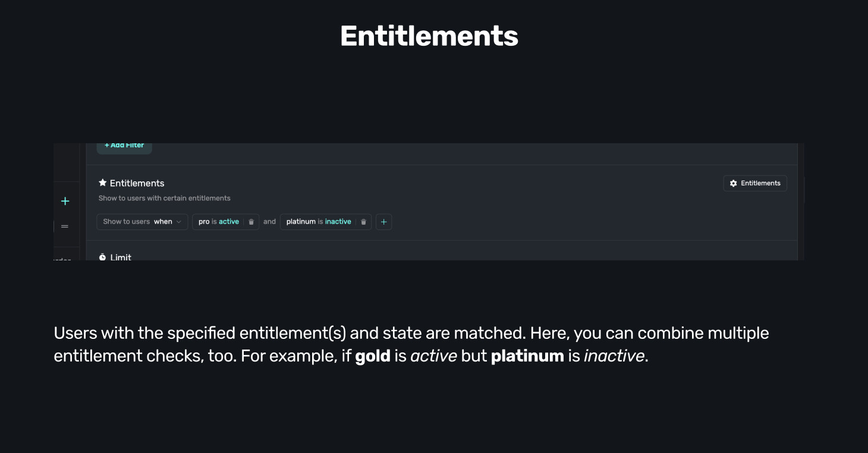Click the '+ Add Filter' button
Viewport: 868px width, 453px height.
coord(124,145)
